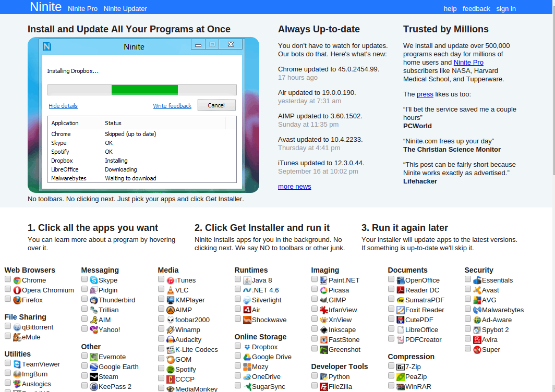This screenshot has height=392, width=555.
Task: Click the Ninite logo in header
Action: 46,7
